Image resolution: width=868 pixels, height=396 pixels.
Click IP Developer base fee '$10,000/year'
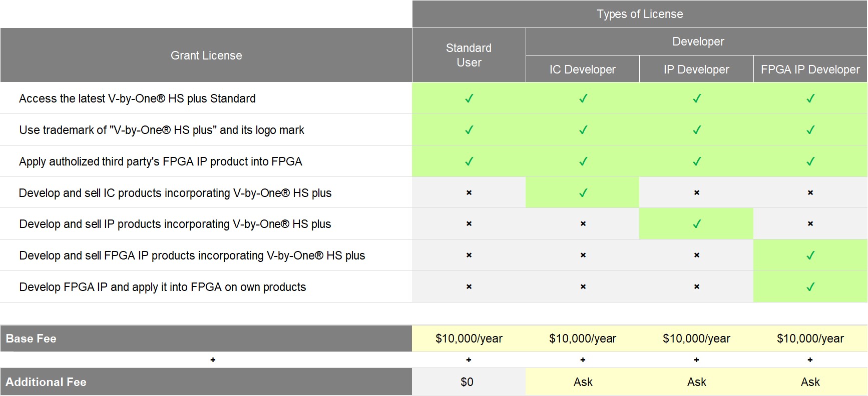(696, 338)
